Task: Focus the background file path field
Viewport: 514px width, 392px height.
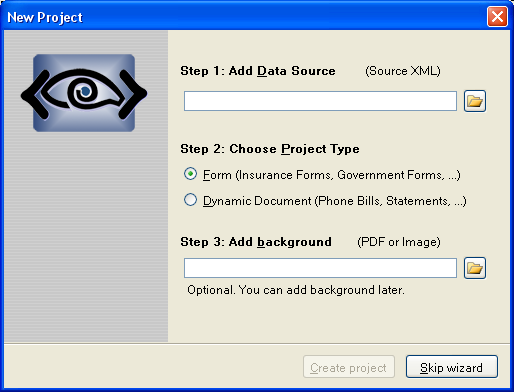Action: point(320,268)
